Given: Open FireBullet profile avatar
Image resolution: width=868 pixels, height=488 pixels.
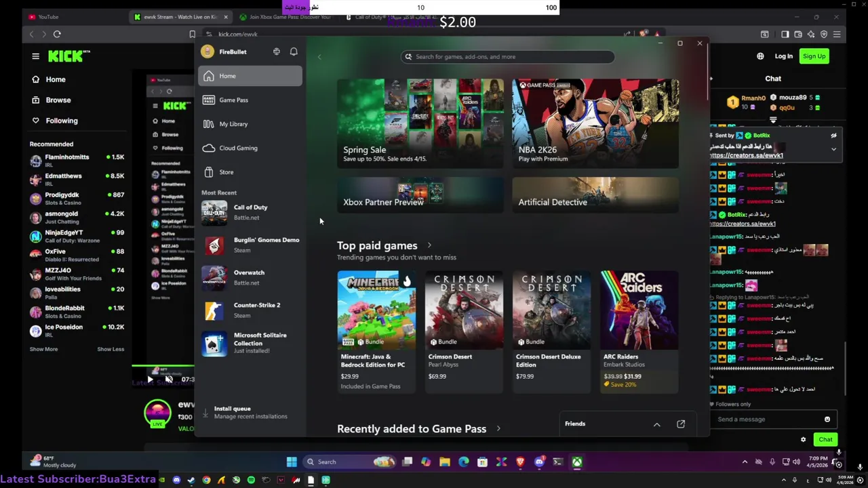Looking at the screenshot, I should tap(208, 52).
